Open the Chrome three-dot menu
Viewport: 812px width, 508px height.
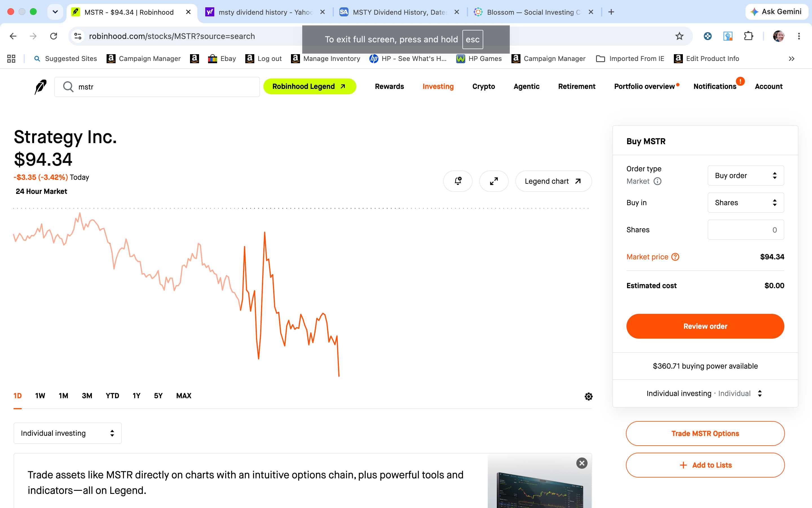tap(799, 36)
